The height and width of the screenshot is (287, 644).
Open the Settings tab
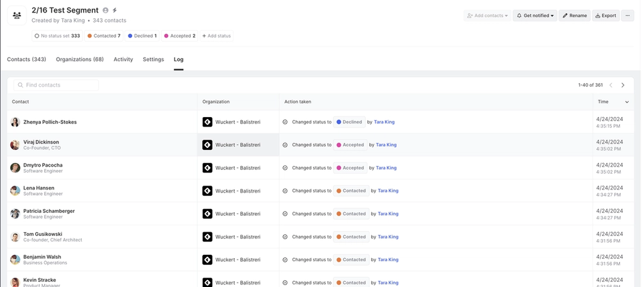tap(153, 59)
